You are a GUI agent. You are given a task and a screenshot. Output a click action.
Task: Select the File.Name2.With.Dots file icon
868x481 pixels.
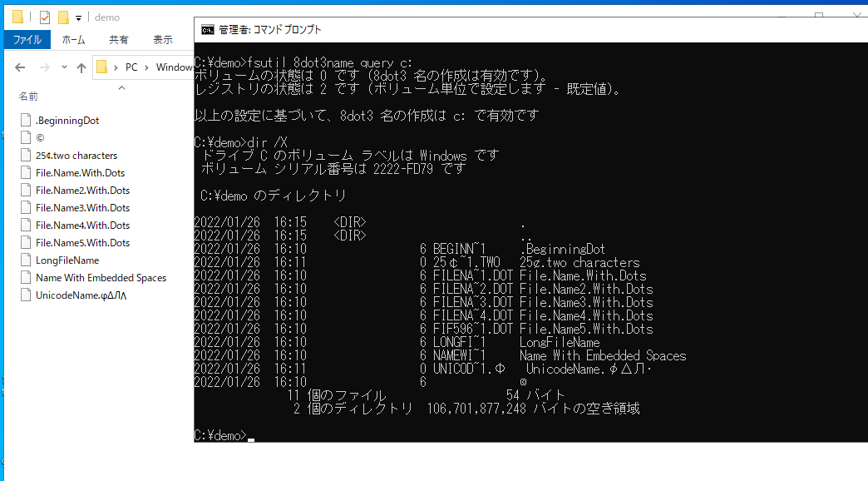click(25, 190)
